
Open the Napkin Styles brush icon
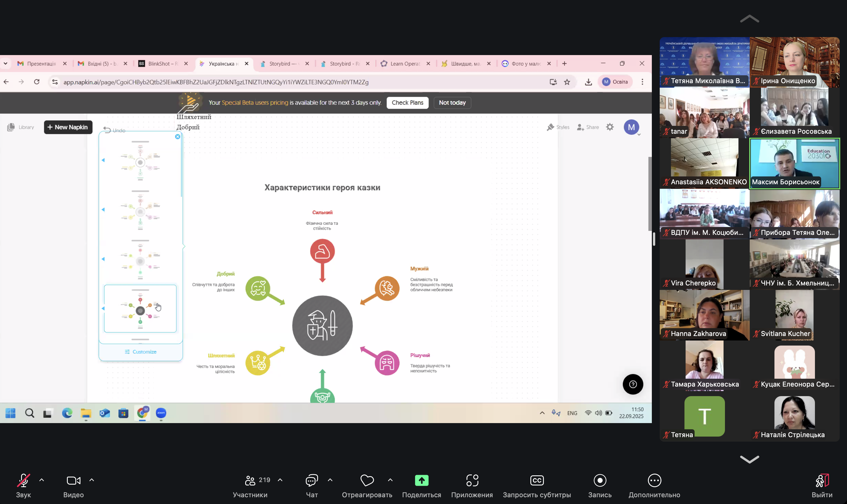tap(550, 127)
